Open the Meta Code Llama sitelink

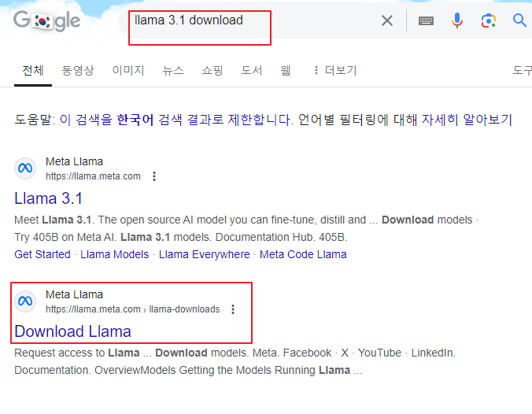coord(303,254)
